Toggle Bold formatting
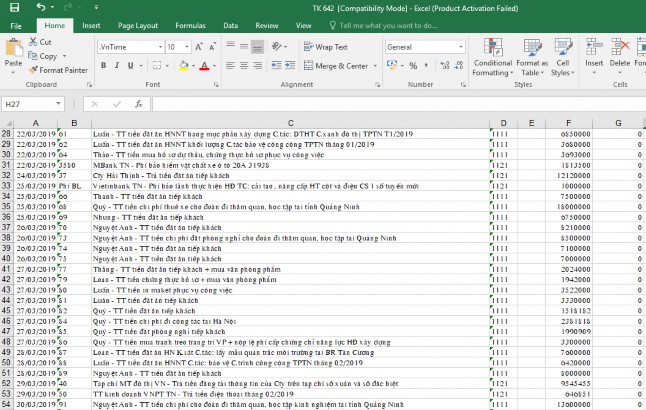This screenshot has width=646, height=410. [x=103, y=66]
